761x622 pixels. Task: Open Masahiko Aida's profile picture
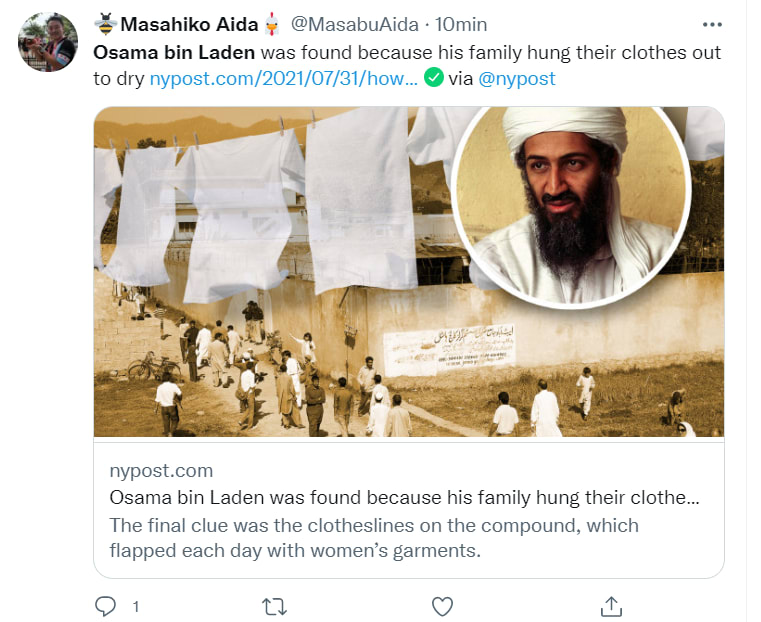click(x=47, y=43)
